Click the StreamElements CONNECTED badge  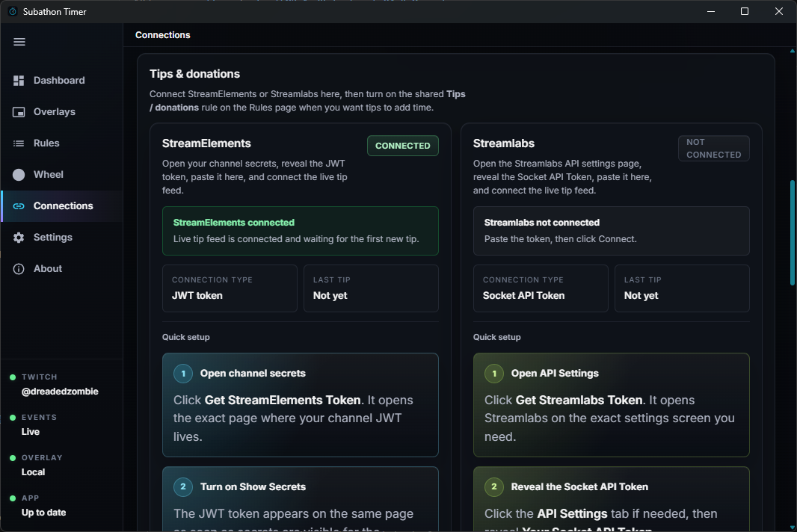pyautogui.click(x=402, y=146)
